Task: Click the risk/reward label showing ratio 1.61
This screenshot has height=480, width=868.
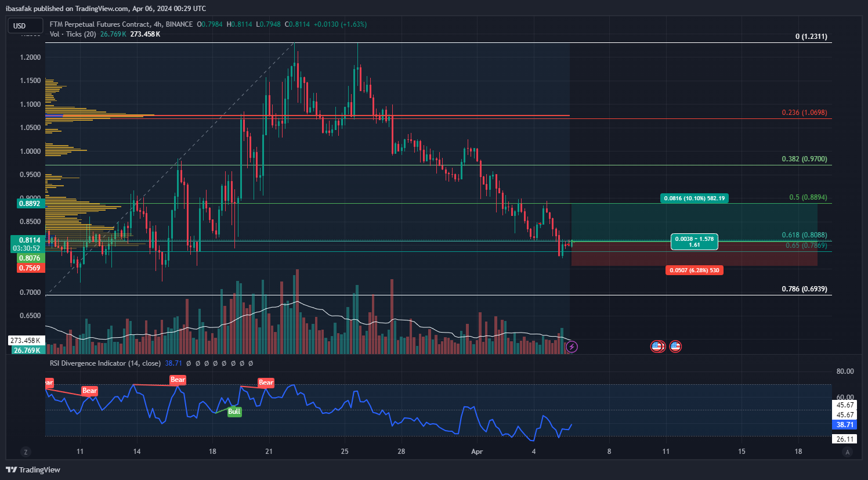Action: coord(694,241)
